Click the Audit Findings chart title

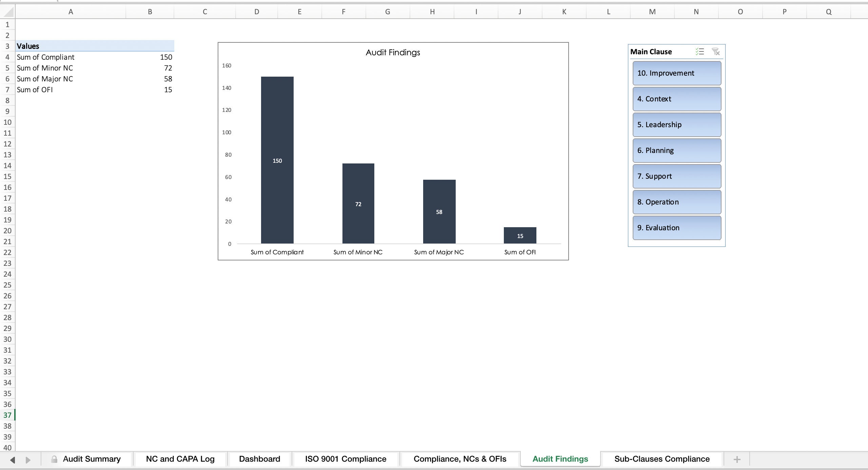click(393, 52)
